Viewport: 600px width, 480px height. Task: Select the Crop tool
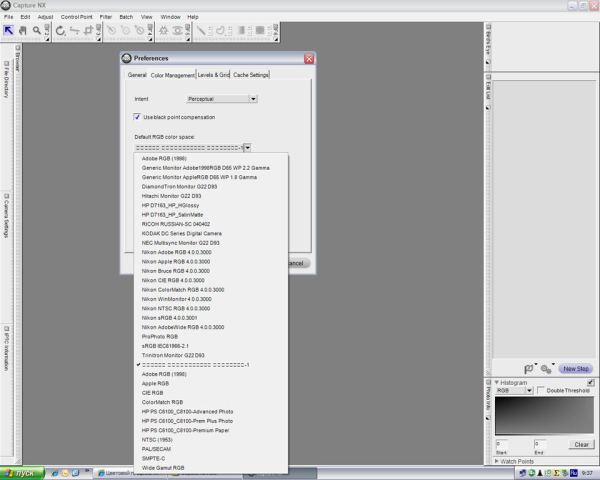pyautogui.click(x=88, y=31)
